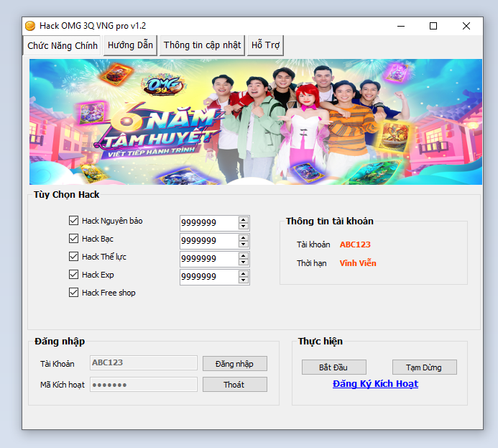Disable the Hack Thể lực option
The width and height of the screenshot is (498, 448).
tap(73, 257)
